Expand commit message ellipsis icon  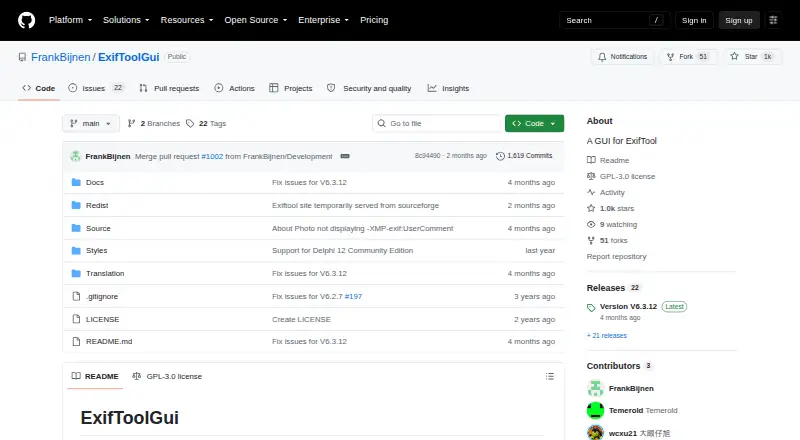pos(345,156)
